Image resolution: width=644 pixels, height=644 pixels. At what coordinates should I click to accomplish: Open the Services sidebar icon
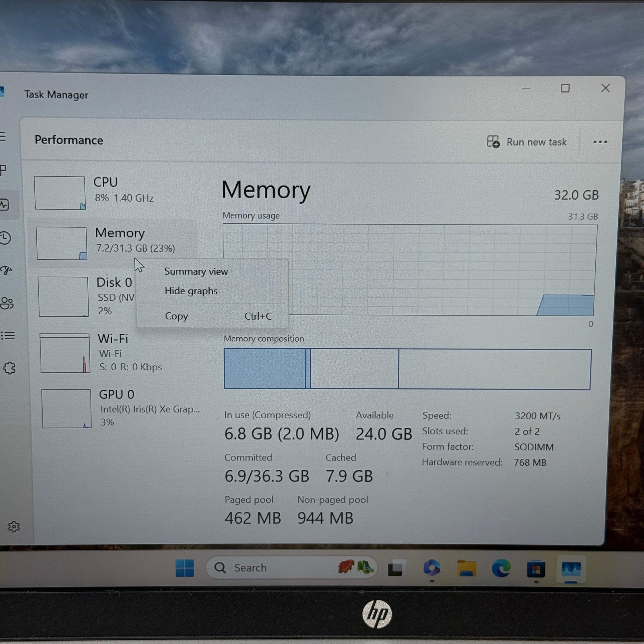(9, 368)
